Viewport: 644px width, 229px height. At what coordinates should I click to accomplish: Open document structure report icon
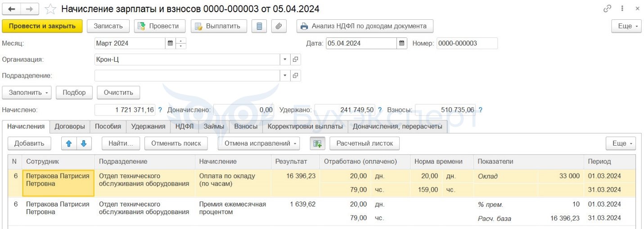pyautogui.click(x=259, y=26)
